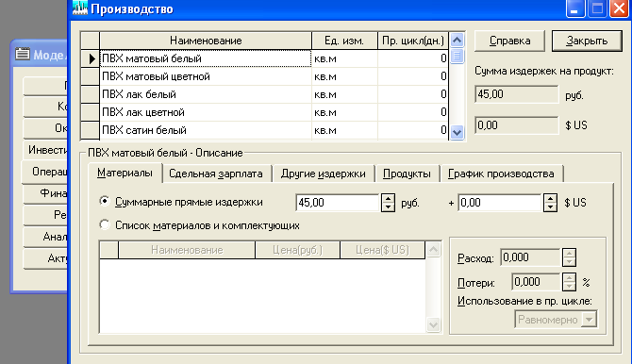This screenshot has height=364, width=632.
Task: Click the Справка button
Action: click(x=510, y=41)
